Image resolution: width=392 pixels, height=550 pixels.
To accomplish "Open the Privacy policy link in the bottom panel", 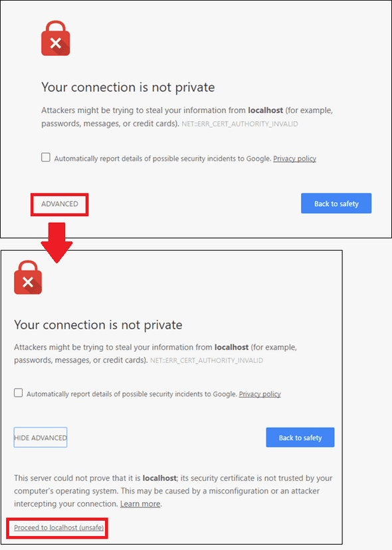I will (259, 394).
